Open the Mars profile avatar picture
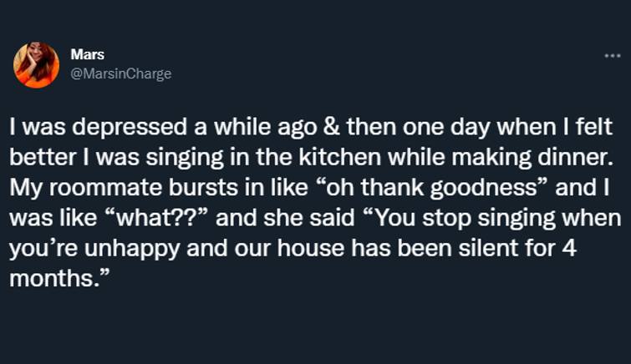The height and width of the screenshot is (364, 631). (36, 64)
